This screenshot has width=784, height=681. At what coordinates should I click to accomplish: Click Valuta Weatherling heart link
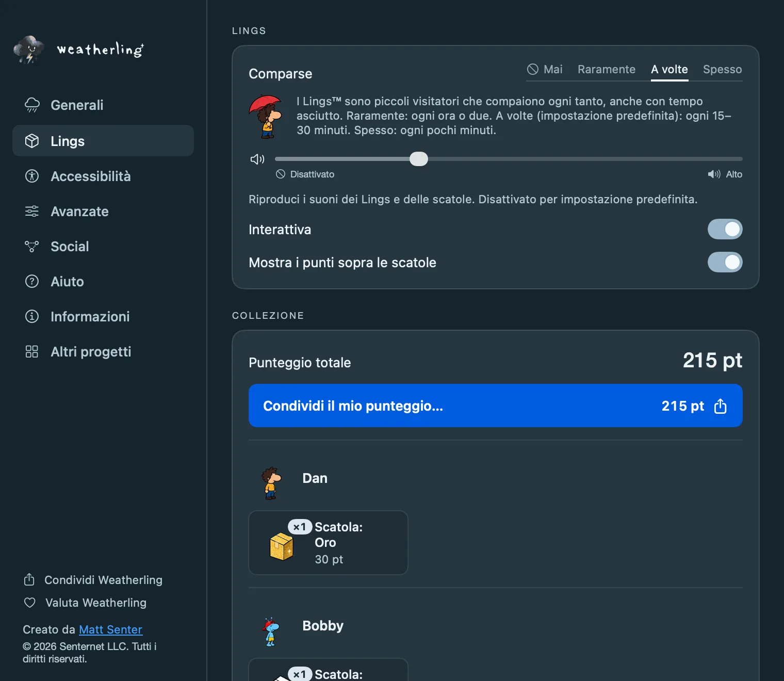pos(85,603)
